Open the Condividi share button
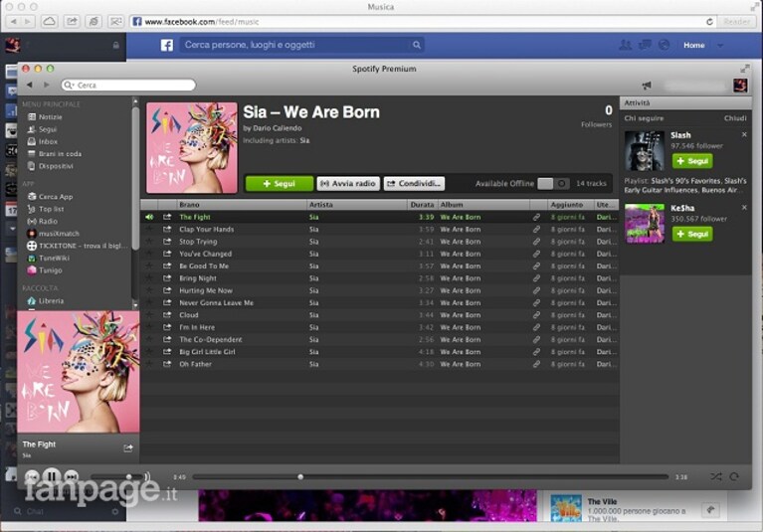 (x=414, y=183)
